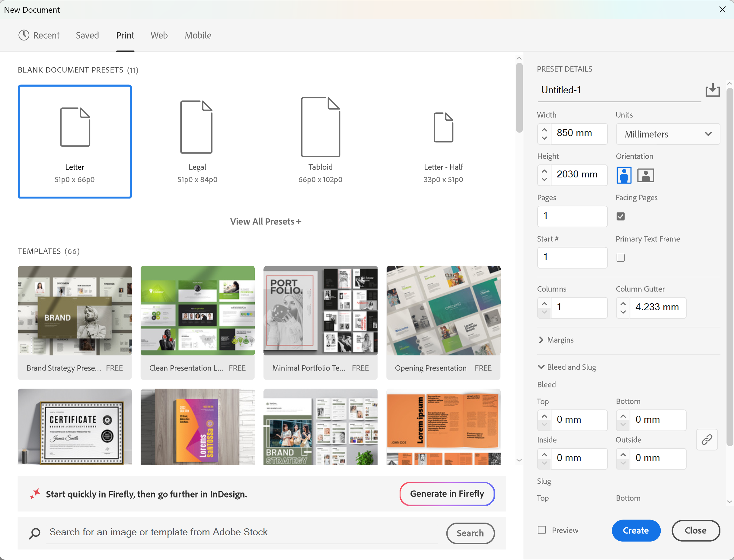The width and height of the screenshot is (734, 560).
Task: Switch to the Mobile tab
Action: (198, 35)
